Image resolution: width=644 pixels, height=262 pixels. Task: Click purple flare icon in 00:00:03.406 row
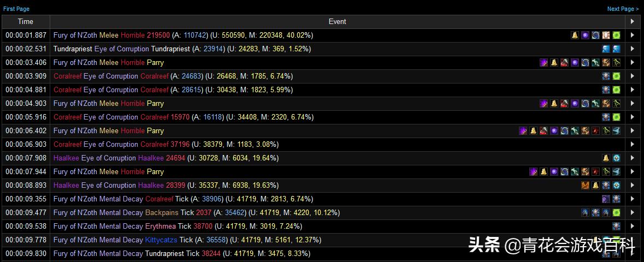544,62
